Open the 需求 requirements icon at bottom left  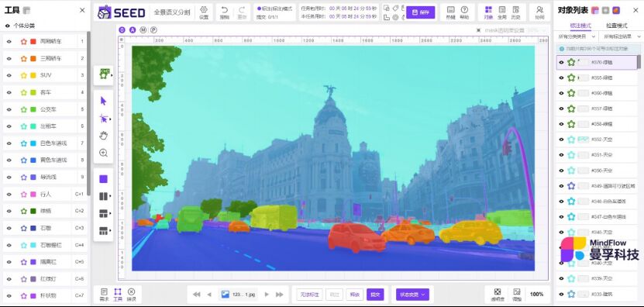[104, 295]
